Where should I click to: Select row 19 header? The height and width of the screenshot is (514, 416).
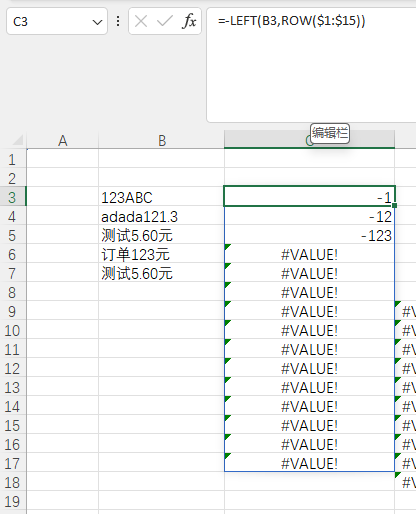click(13, 502)
